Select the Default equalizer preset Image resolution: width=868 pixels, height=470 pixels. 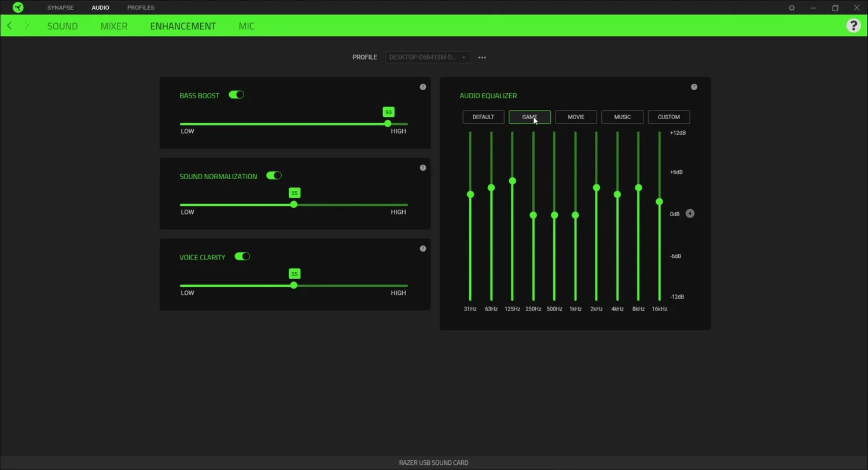pyautogui.click(x=483, y=117)
